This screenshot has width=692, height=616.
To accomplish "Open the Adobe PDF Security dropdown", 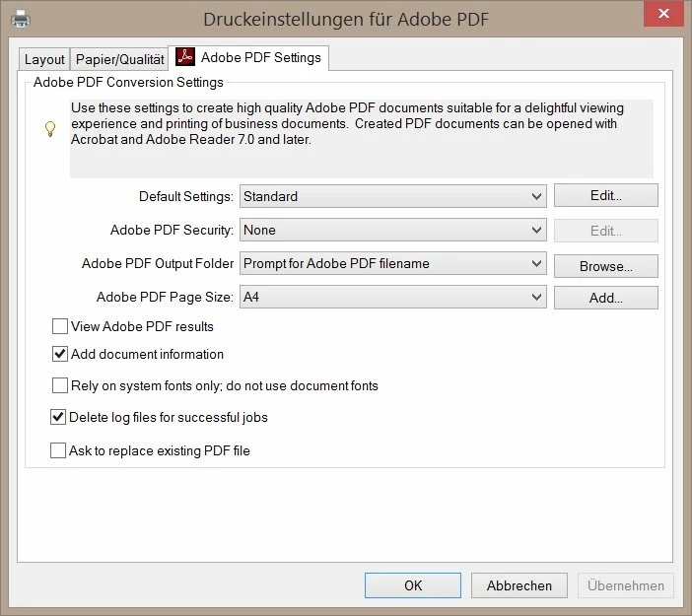I will [x=392, y=230].
